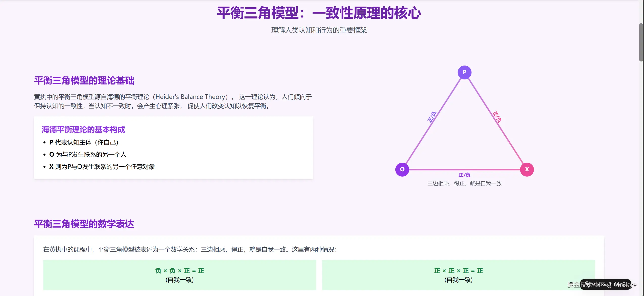Click the green box 正 × 正 × 正 = 正
This screenshot has width=644, height=296.
[459, 275]
